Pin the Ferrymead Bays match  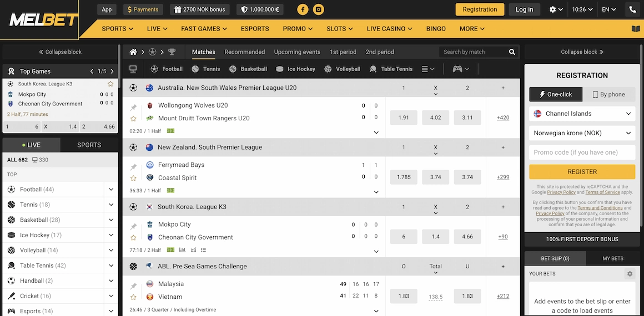(x=133, y=167)
